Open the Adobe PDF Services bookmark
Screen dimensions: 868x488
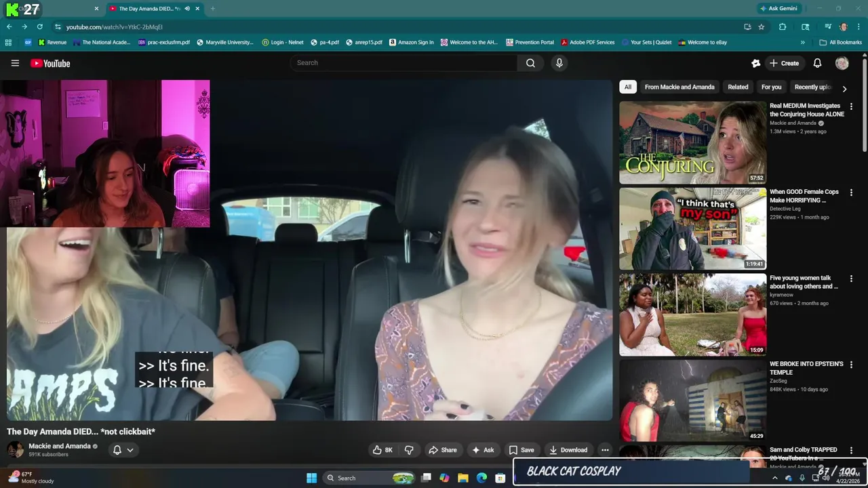[587, 42]
